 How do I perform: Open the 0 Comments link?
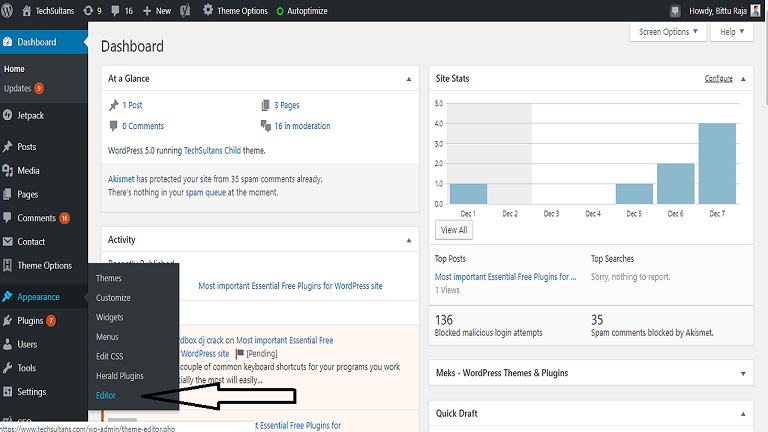pyautogui.click(x=143, y=126)
